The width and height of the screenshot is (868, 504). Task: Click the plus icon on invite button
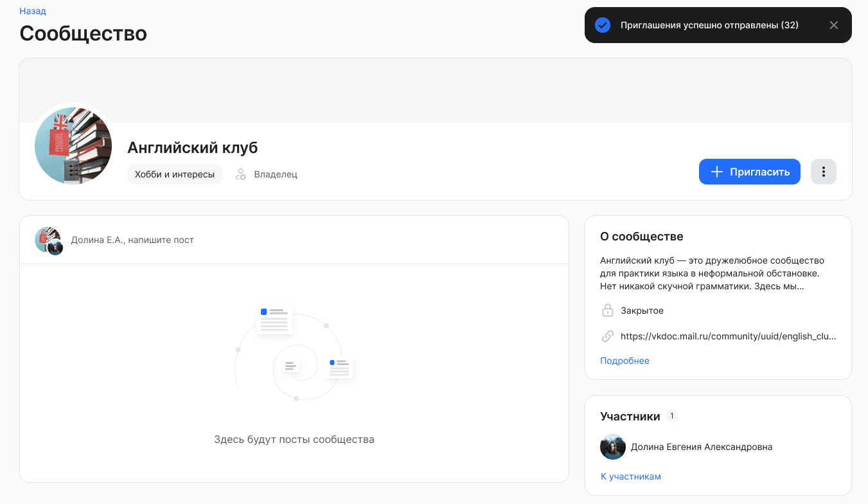(x=716, y=172)
